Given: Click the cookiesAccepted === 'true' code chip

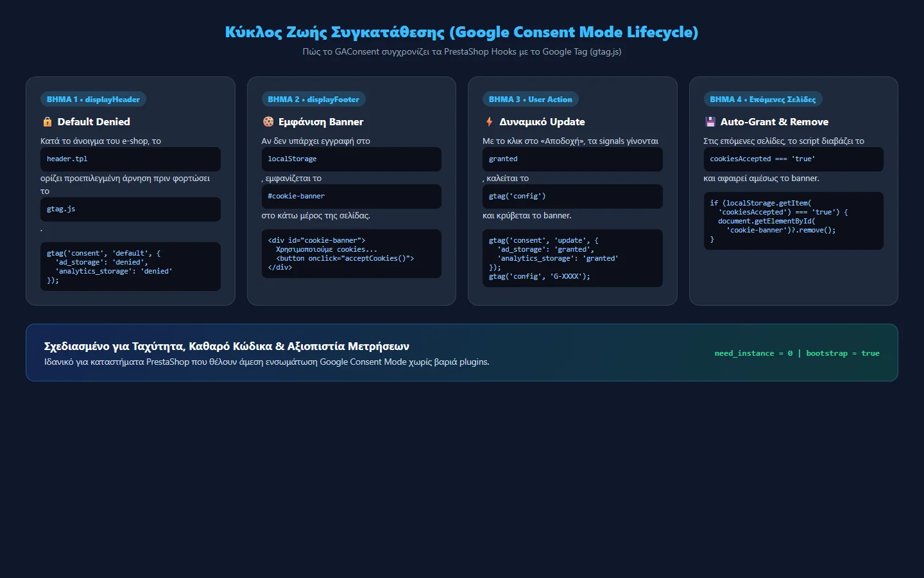Looking at the screenshot, I should coord(794,159).
